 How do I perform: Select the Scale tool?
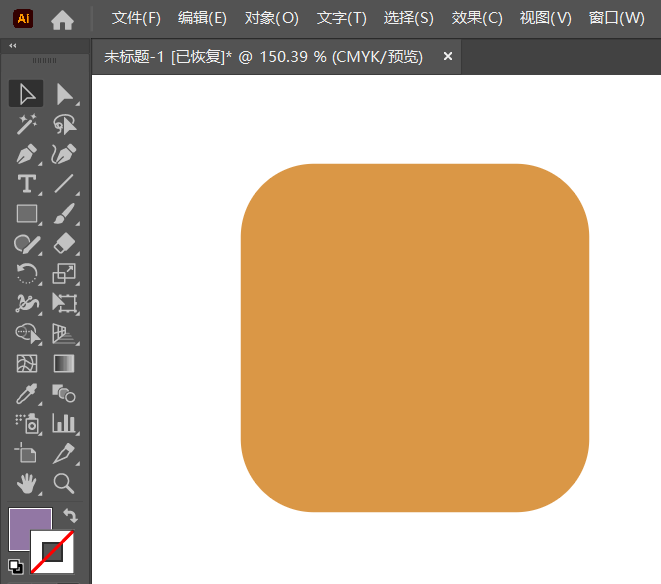tap(64, 274)
